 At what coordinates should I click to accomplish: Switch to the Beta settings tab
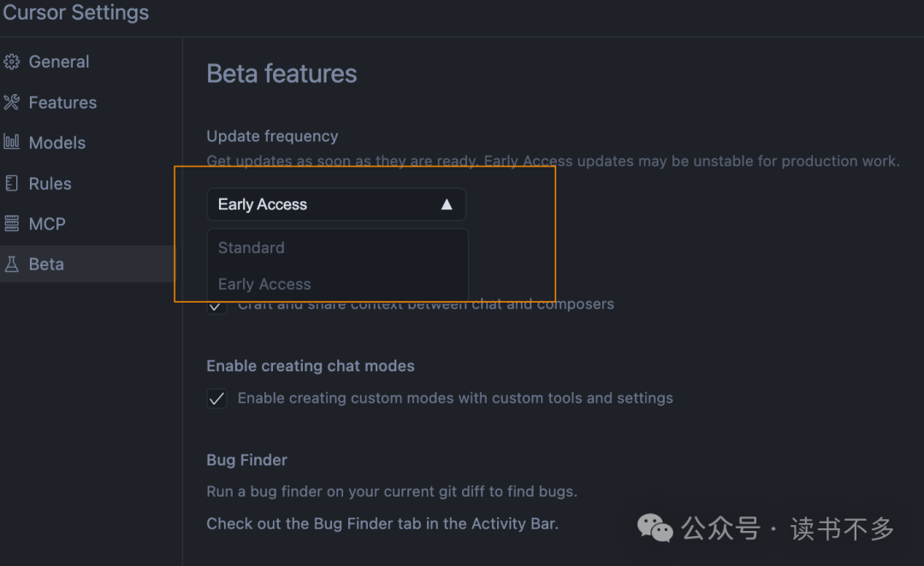click(x=47, y=263)
